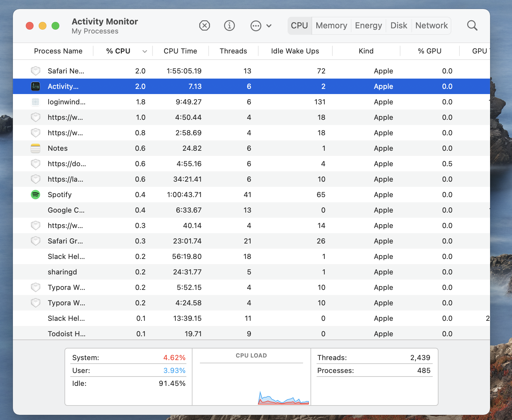
Task: Expand the chevron next to More actions
Action: 269,26
